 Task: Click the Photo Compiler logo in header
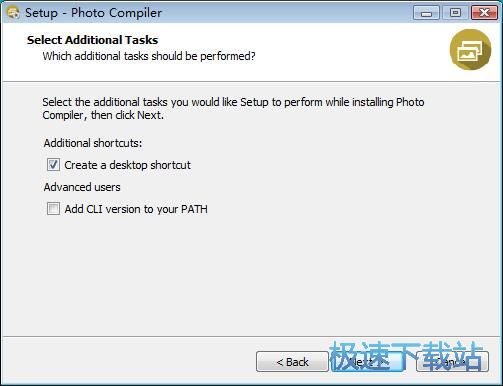point(470,50)
